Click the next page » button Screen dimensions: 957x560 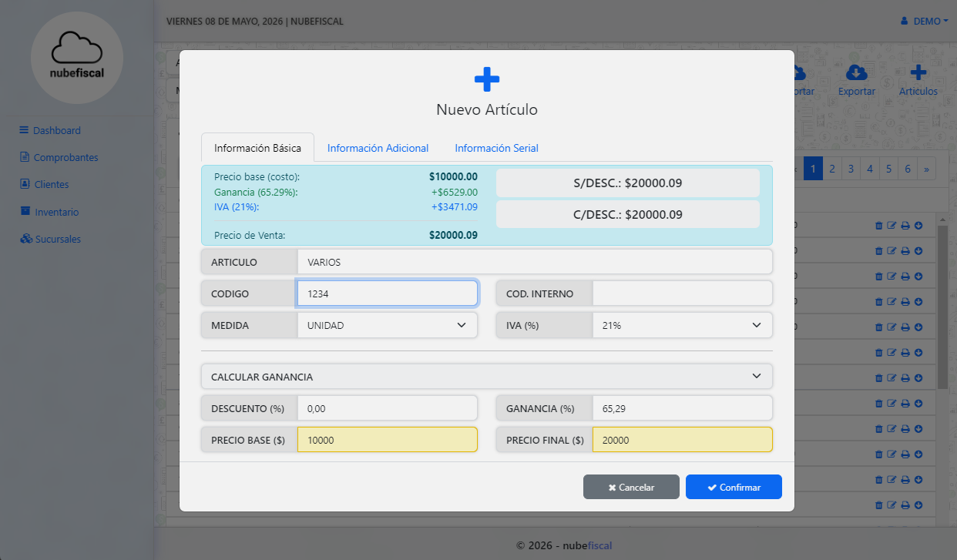926,168
